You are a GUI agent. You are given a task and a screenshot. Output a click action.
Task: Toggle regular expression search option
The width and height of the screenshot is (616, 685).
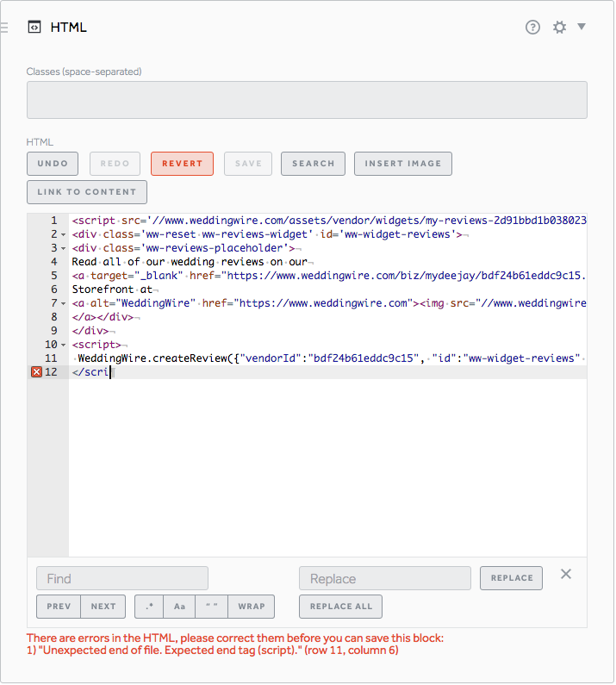coord(150,607)
